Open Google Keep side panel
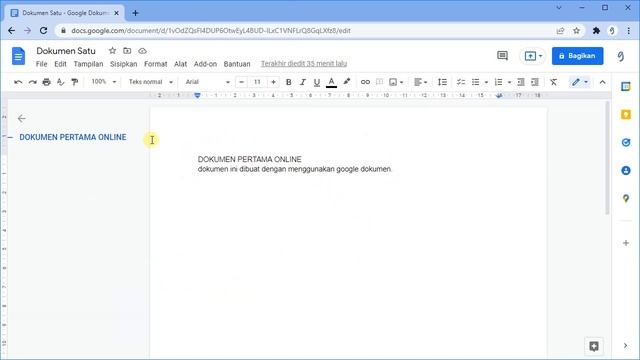Screen dimensions: 640x360 pos(626,115)
